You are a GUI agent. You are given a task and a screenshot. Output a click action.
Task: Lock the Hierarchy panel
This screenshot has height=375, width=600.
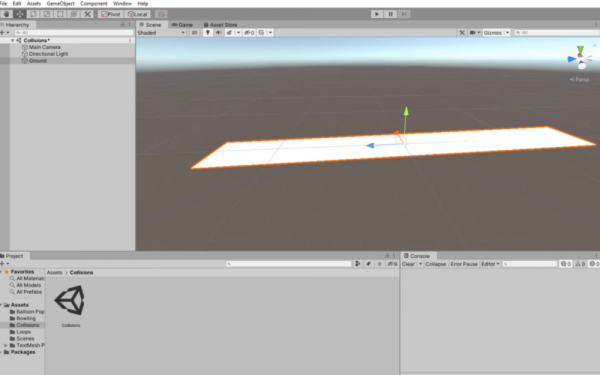(x=122, y=24)
